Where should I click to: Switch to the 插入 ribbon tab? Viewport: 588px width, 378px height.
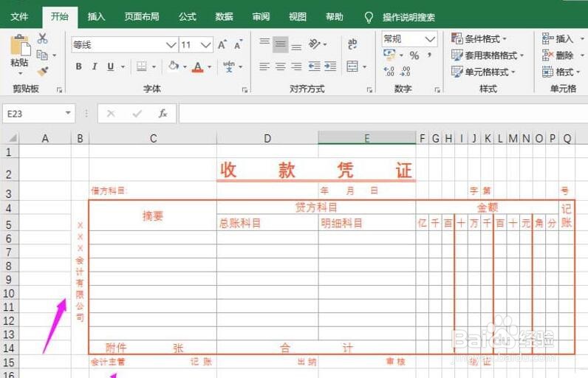click(96, 17)
